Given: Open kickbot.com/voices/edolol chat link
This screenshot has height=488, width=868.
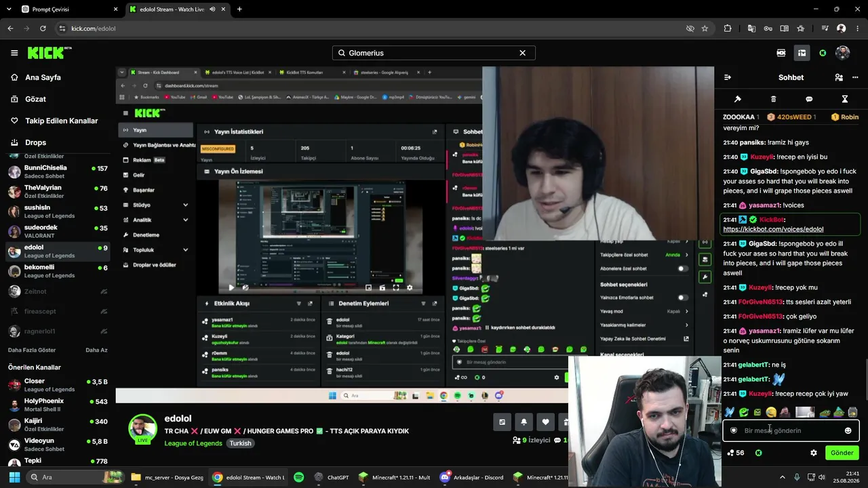Looking at the screenshot, I should 773,229.
